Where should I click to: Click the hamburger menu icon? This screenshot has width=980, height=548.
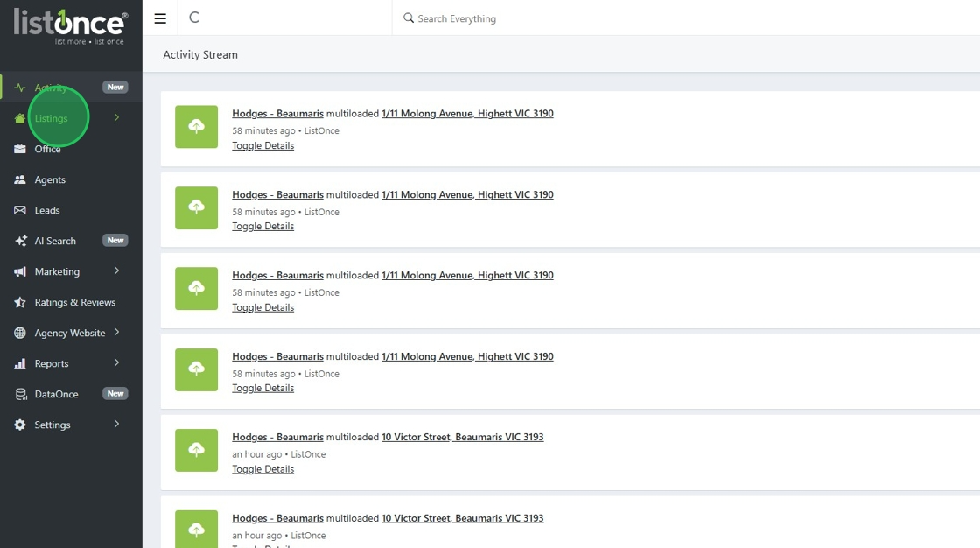coord(160,18)
